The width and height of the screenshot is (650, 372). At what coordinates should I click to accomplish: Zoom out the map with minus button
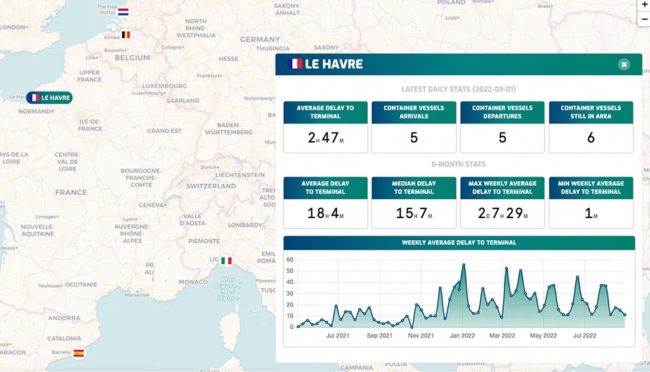pos(644,19)
